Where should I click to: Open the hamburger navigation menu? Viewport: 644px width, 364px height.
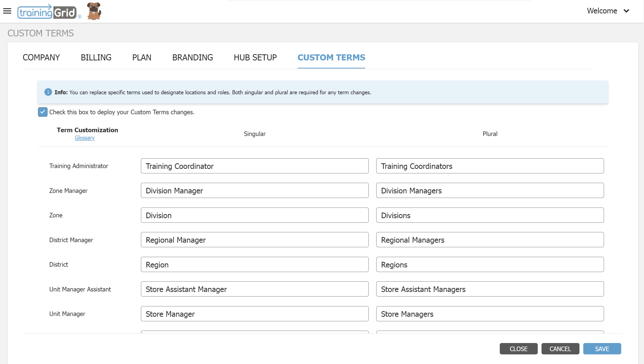pos(7,11)
